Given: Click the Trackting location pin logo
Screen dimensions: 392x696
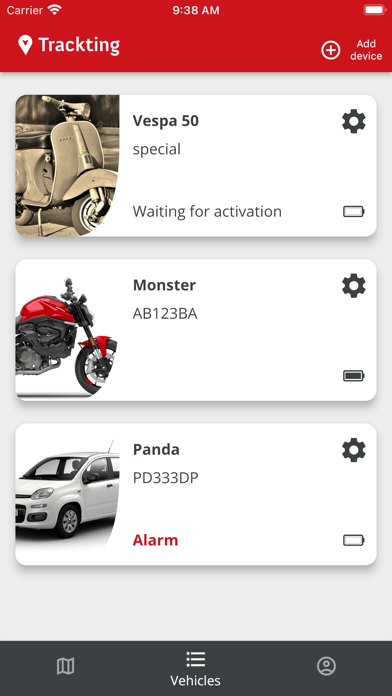Looking at the screenshot, I should click(25, 45).
